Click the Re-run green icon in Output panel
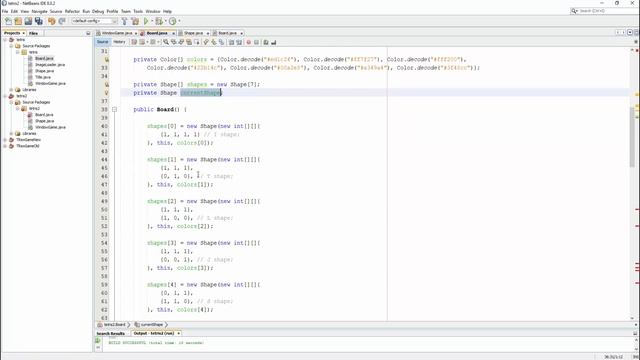The width and height of the screenshot is (640, 360). click(x=98, y=340)
